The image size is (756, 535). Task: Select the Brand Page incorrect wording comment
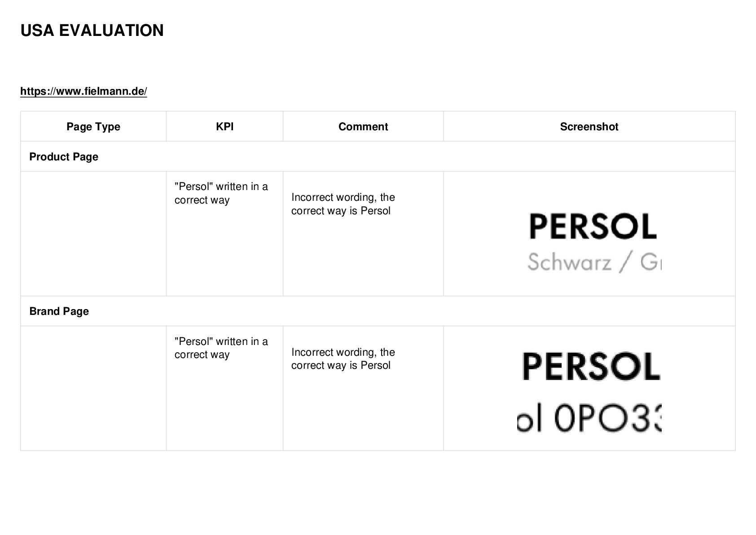pos(343,358)
